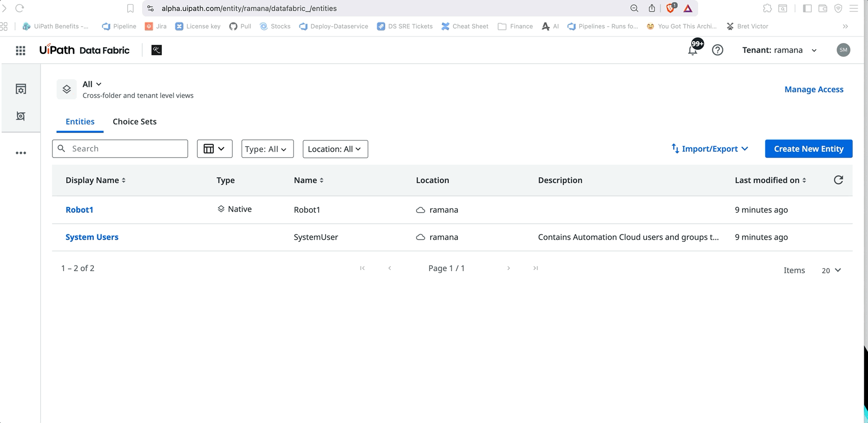Sort by the Name column

pos(309,180)
